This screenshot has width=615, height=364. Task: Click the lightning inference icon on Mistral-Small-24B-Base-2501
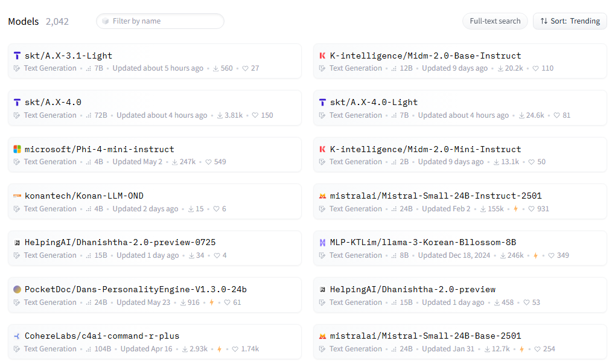[x=521, y=349]
